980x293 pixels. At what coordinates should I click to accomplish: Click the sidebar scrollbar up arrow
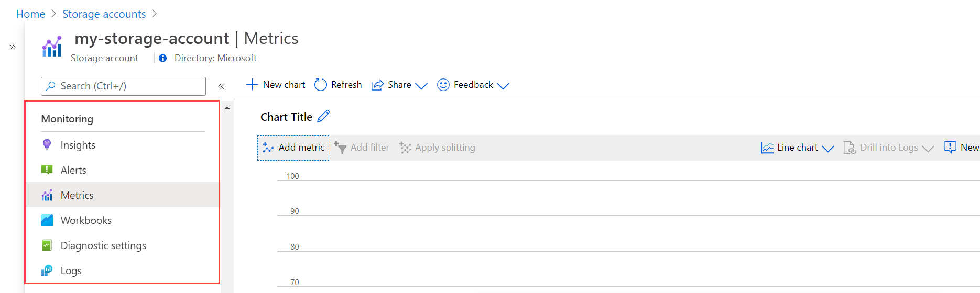[x=227, y=108]
